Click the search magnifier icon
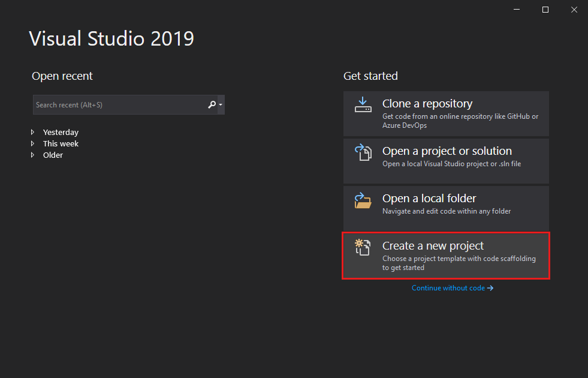588x378 pixels. point(211,104)
